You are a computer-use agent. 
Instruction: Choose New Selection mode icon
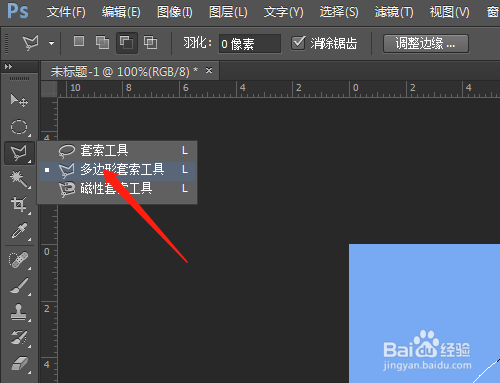[x=79, y=42]
